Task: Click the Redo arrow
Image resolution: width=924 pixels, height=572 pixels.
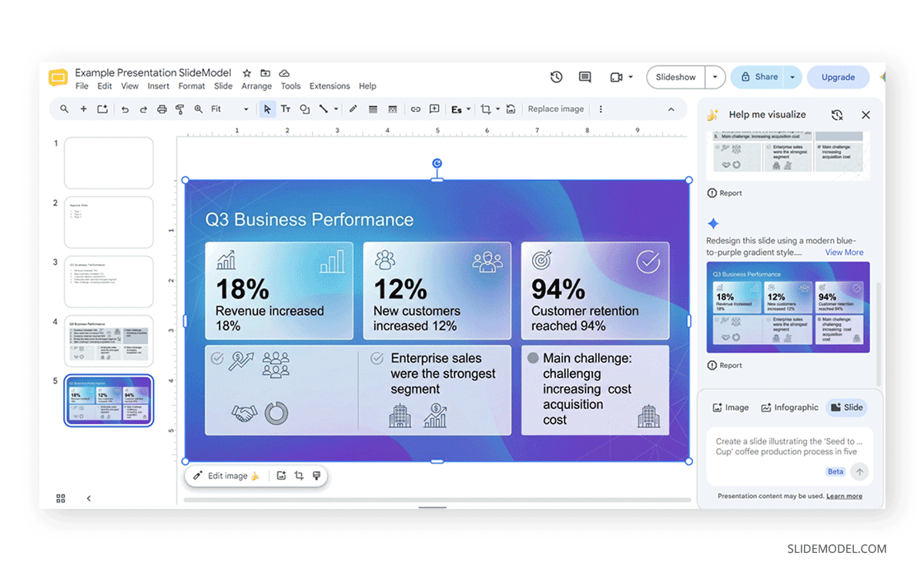Action: click(x=143, y=109)
